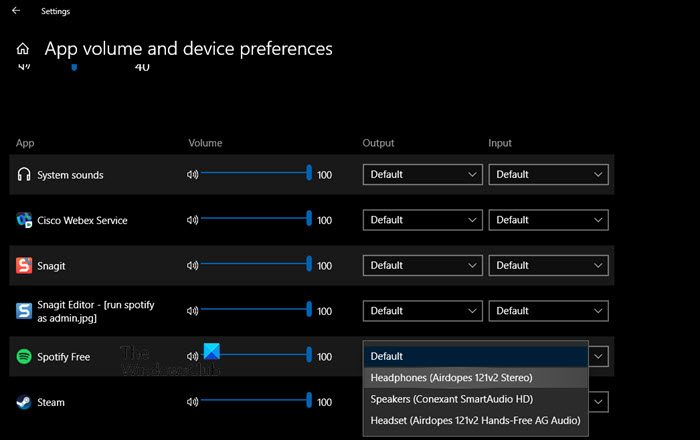Open Snagit Editor Output dropdown
Image resolution: width=700 pixels, height=440 pixels.
point(423,311)
